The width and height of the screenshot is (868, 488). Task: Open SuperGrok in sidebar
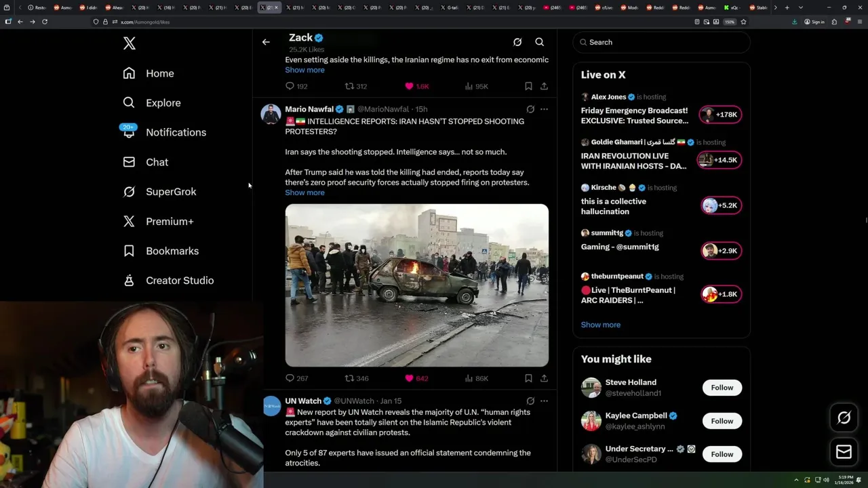point(159,192)
